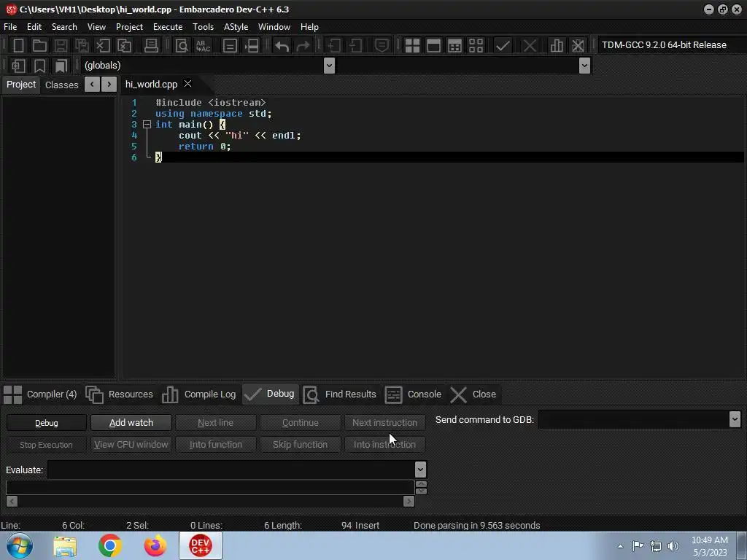747x560 pixels.
Task: Open Chrome from the taskbar
Action: 110,545
